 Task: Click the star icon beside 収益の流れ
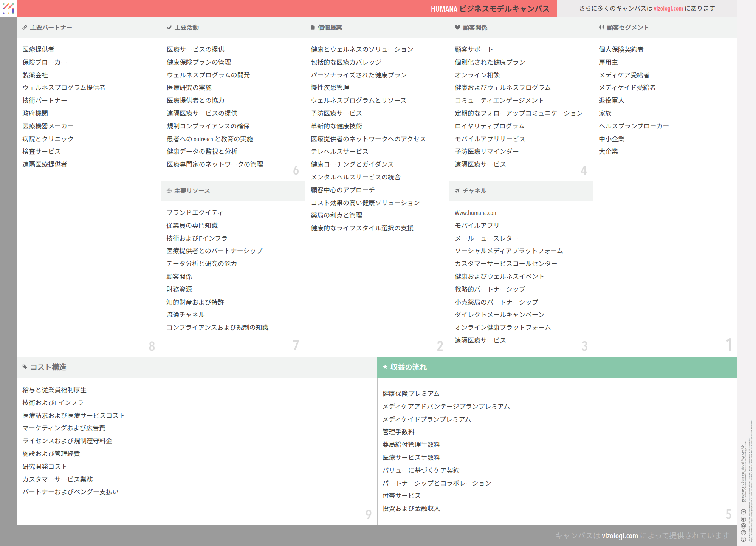point(385,367)
